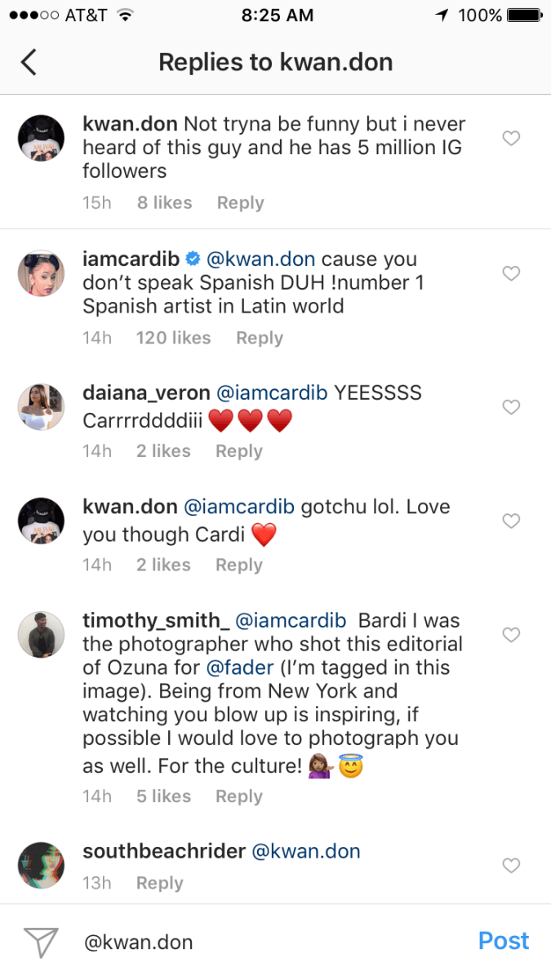551x980 pixels.
Task: Open daiana_veron's avatar
Action: 41,407
